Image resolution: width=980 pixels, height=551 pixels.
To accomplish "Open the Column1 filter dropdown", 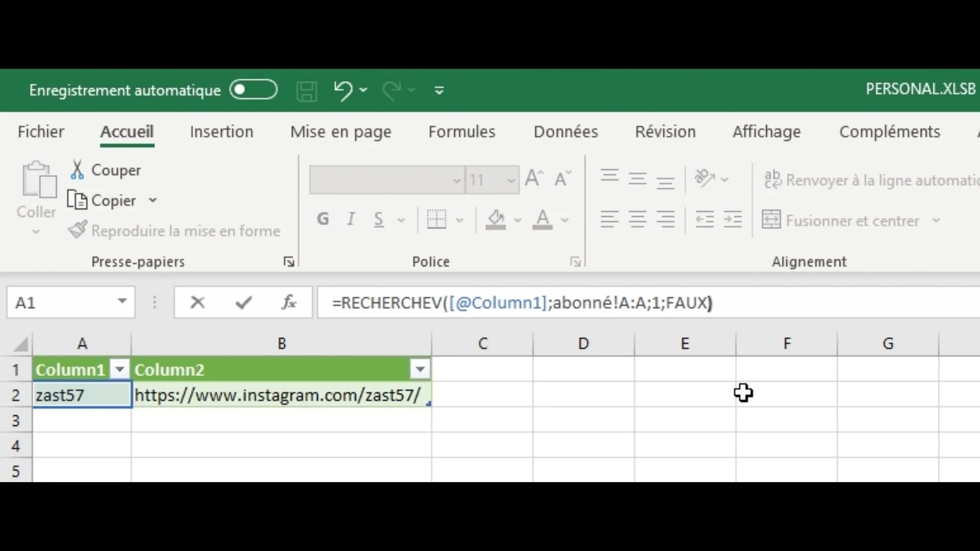I will 120,369.
